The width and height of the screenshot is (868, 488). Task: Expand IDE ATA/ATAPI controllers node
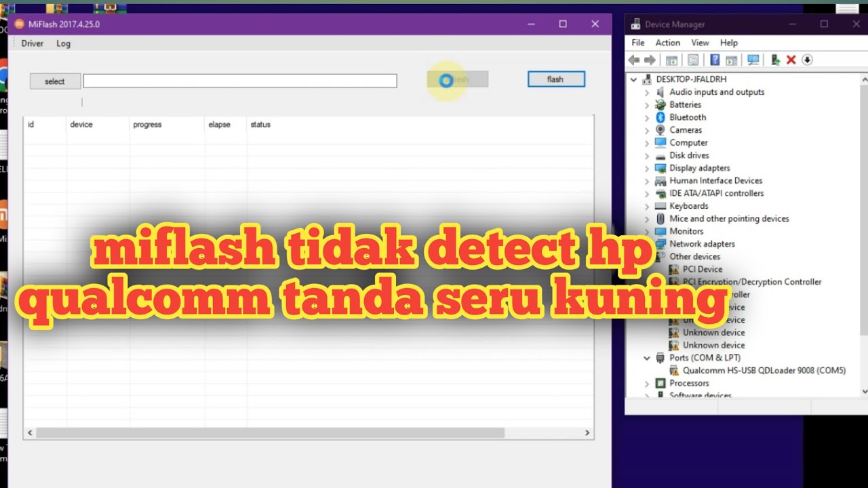click(x=647, y=193)
